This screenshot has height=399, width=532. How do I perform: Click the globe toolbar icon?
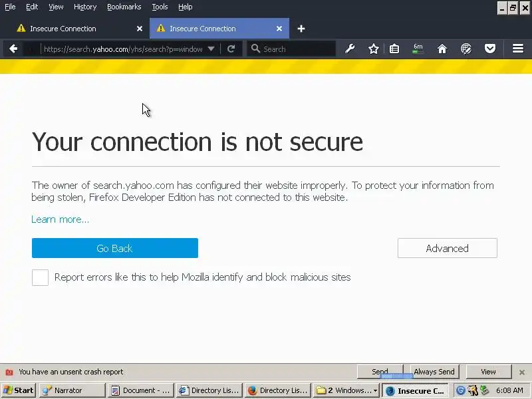coord(466,49)
